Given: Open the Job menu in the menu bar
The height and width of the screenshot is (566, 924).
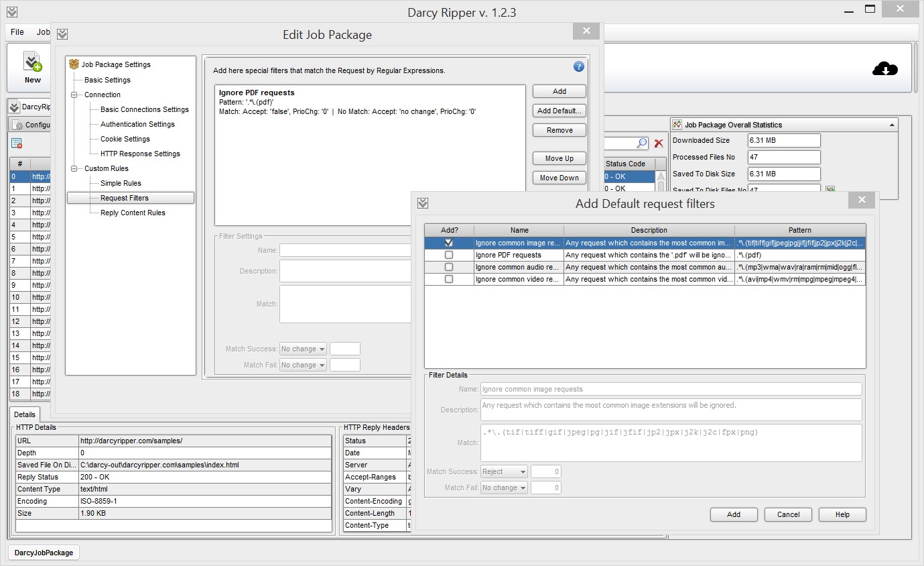Looking at the screenshot, I should (43, 32).
